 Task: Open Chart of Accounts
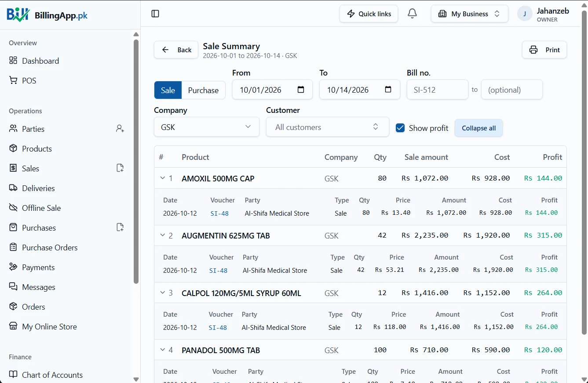point(52,375)
